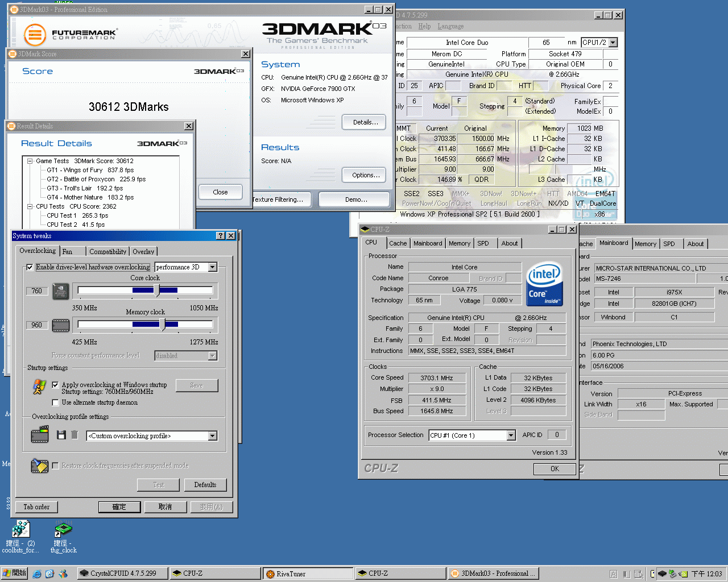The height and width of the screenshot is (582, 728).
Task: Click the memory chip icon beside Memory clock
Action: [x=61, y=325]
